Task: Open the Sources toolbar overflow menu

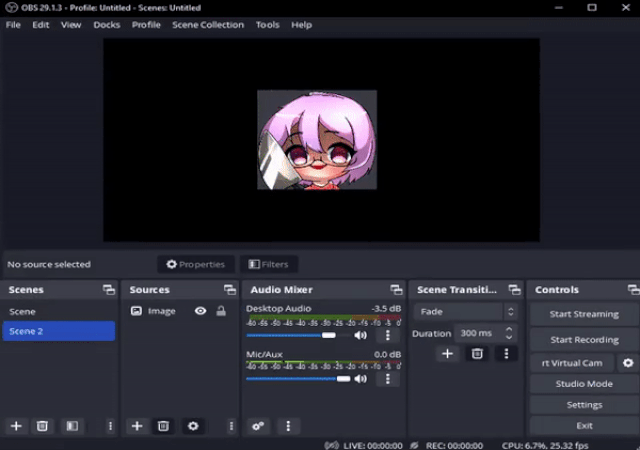Action: pyautogui.click(x=231, y=426)
